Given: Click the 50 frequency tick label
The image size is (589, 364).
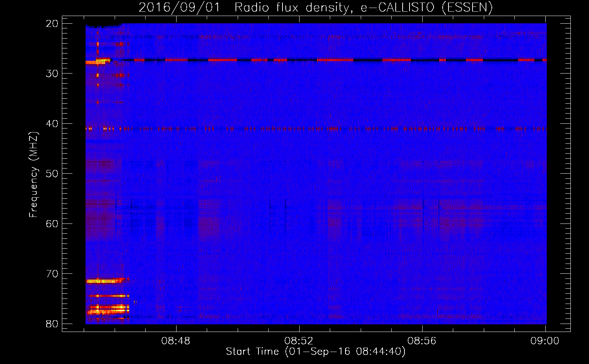Looking at the screenshot, I should (x=52, y=174).
